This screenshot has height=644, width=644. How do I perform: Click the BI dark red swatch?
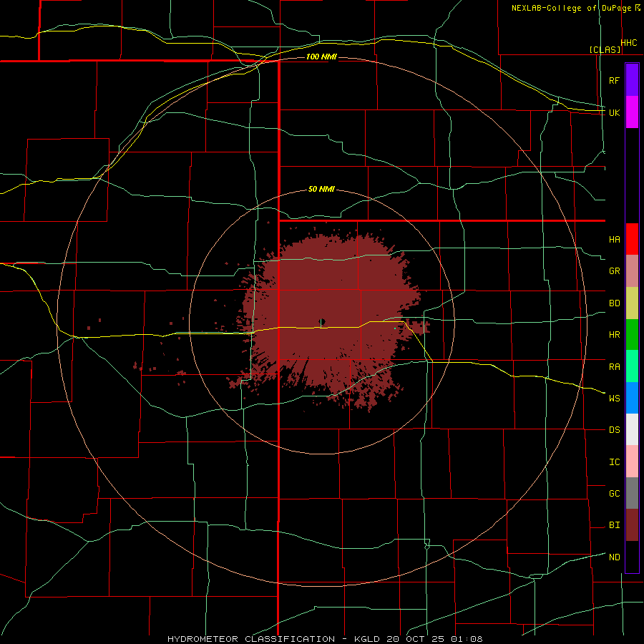coord(632,525)
